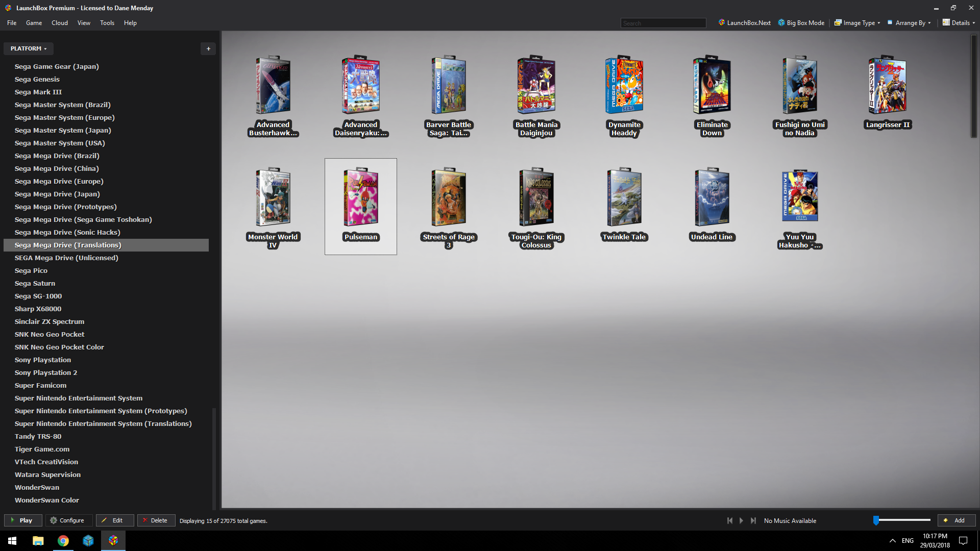The height and width of the screenshot is (551, 980).
Task: Open the Image Type dropdown
Action: click(857, 23)
